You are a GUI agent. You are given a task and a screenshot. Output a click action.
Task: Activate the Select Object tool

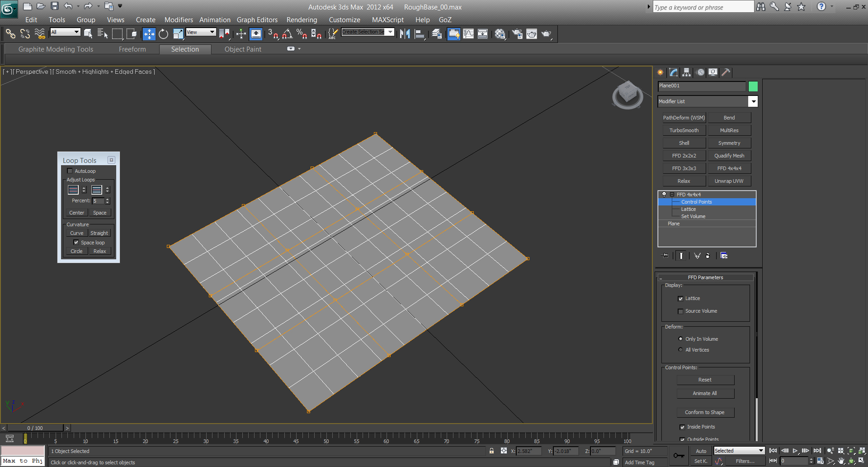tap(88, 33)
